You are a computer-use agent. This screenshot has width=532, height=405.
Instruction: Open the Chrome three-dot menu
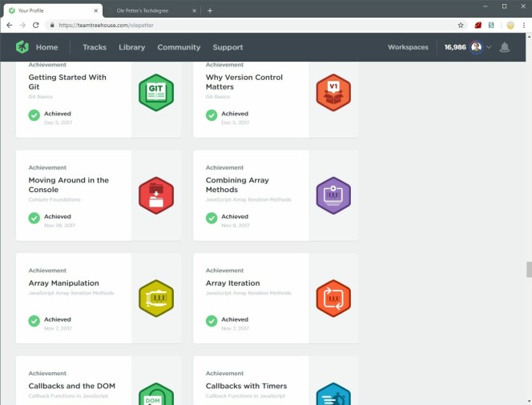coord(524,25)
